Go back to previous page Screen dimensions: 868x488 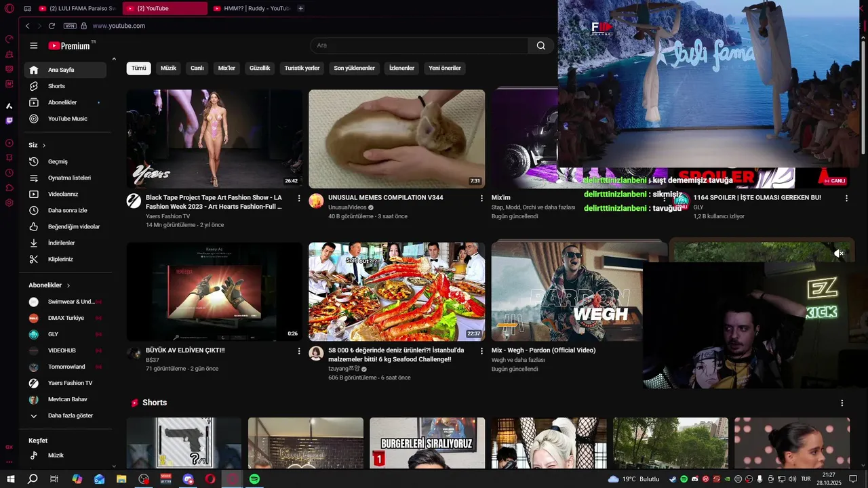coord(27,26)
